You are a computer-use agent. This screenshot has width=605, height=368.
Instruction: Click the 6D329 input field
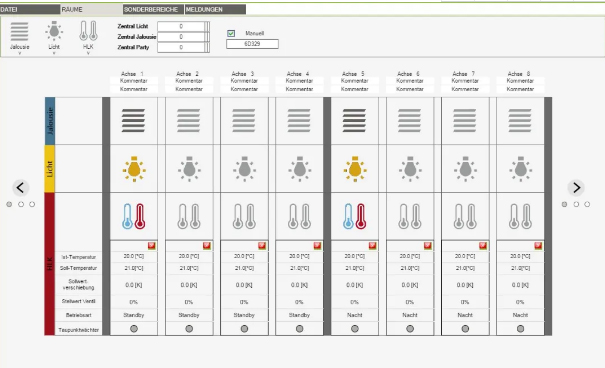pyautogui.click(x=252, y=44)
